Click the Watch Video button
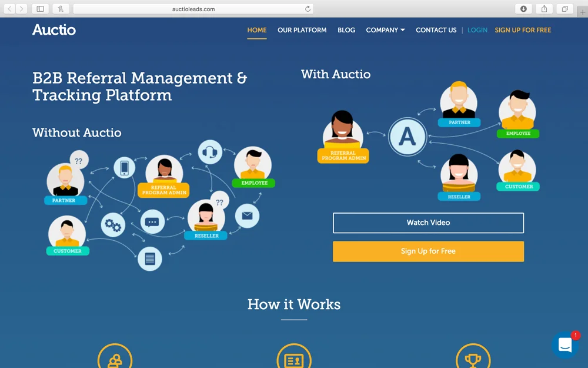Screen dimensions: 588x368 coord(428,223)
